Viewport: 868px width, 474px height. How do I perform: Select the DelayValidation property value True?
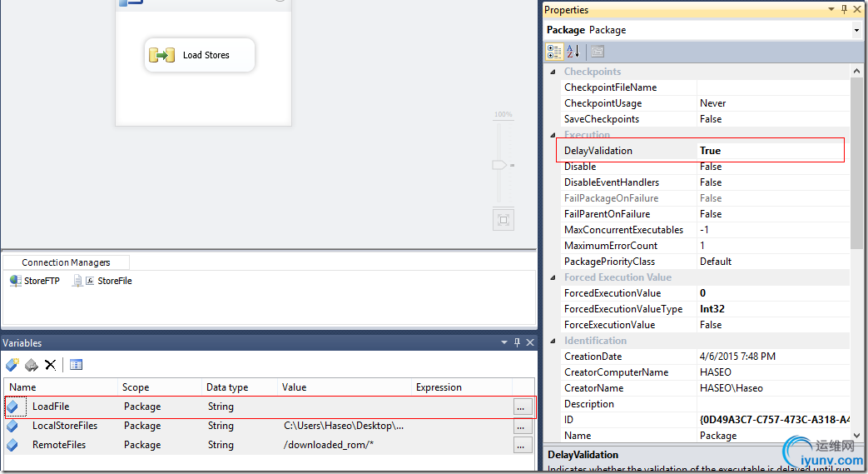pyautogui.click(x=710, y=151)
